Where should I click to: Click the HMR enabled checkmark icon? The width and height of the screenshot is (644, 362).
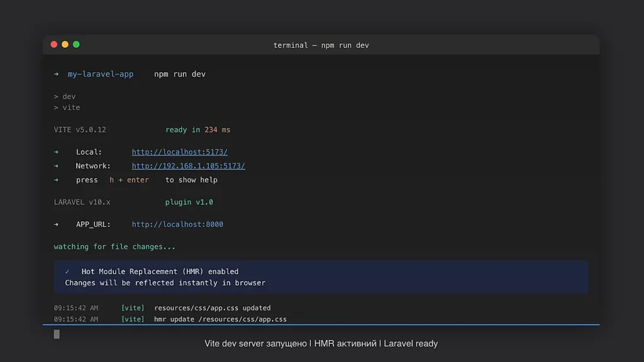[x=67, y=271]
